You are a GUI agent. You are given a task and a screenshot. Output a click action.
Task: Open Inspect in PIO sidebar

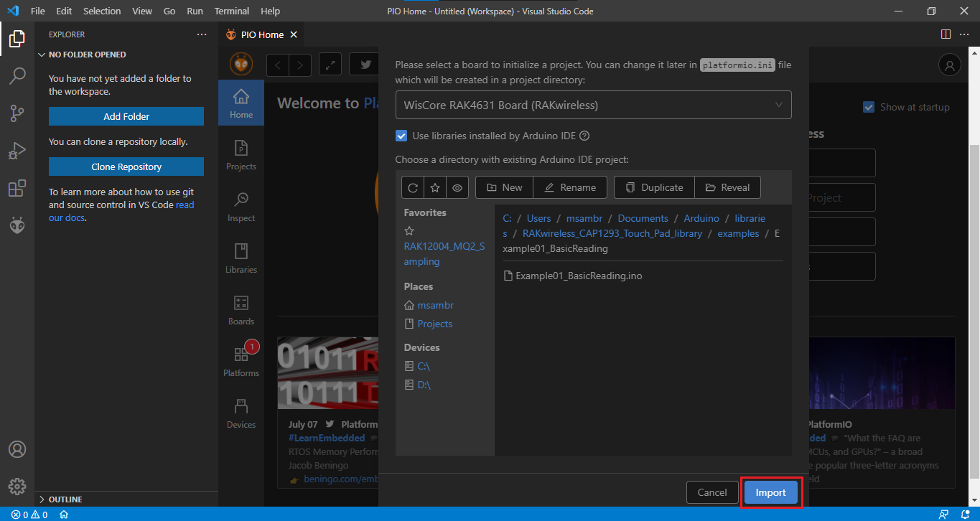241,207
